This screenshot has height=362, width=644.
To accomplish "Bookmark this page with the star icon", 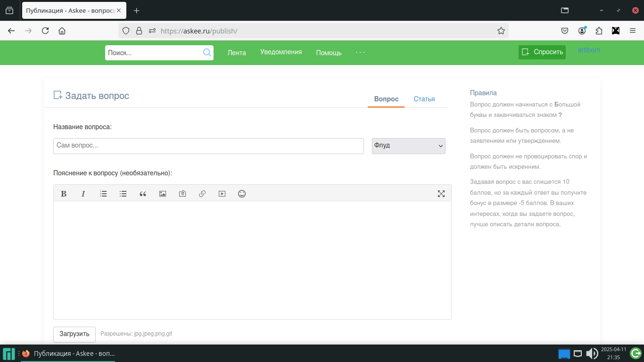I will point(501,31).
